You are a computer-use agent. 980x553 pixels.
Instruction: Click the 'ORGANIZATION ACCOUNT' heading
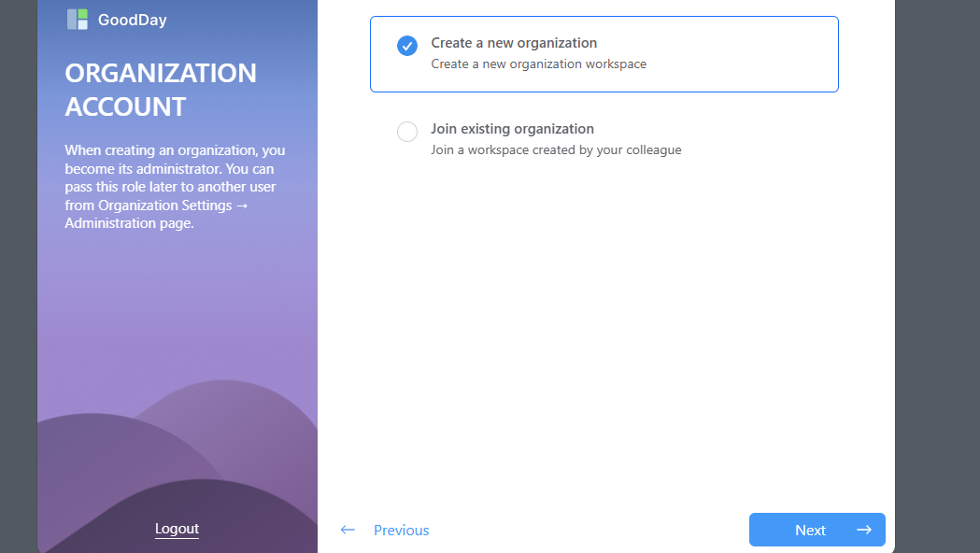pyautogui.click(x=161, y=90)
